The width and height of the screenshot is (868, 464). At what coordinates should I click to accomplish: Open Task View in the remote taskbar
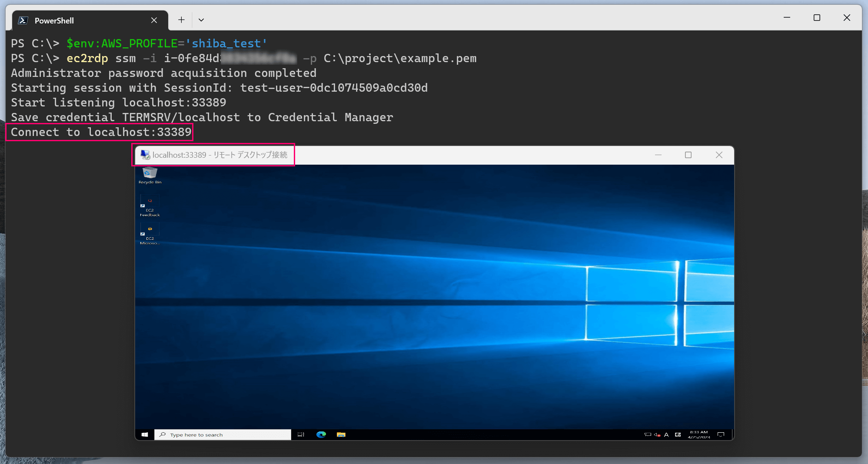pyautogui.click(x=301, y=434)
